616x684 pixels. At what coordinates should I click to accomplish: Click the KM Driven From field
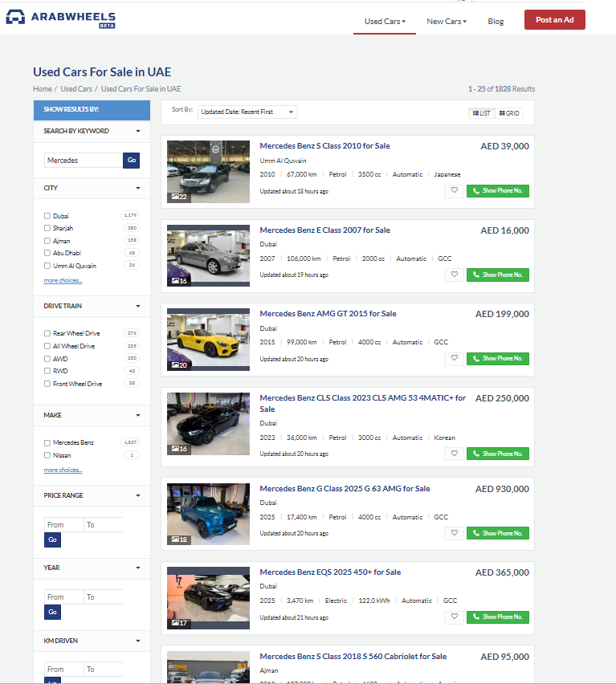[63, 670]
